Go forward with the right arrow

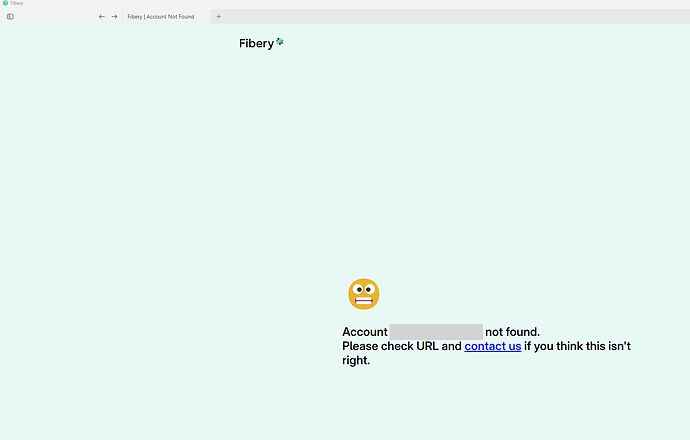point(114,17)
